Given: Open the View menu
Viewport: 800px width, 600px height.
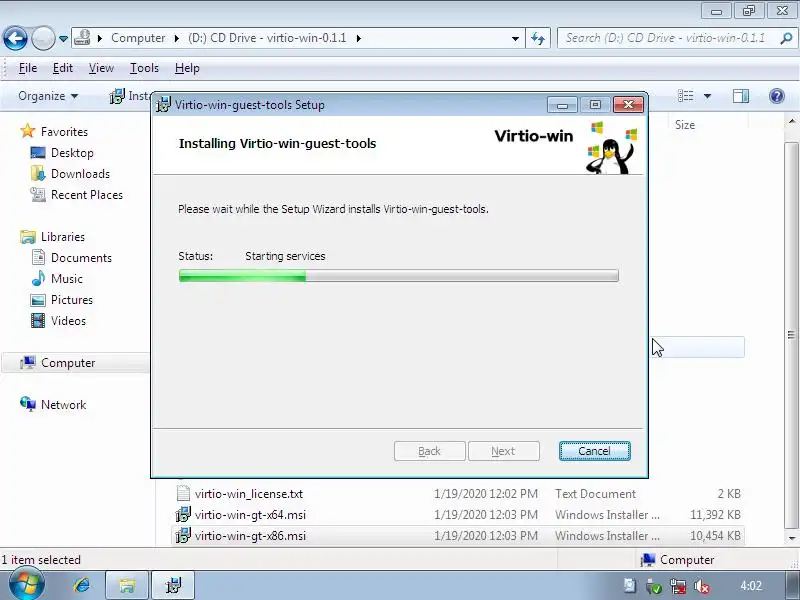Looking at the screenshot, I should [x=101, y=68].
